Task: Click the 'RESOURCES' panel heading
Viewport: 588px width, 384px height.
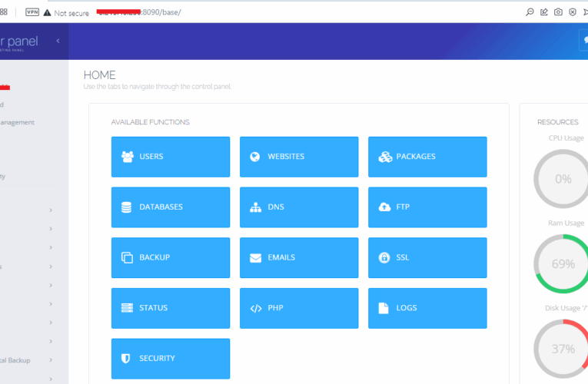Action: (557, 122)
